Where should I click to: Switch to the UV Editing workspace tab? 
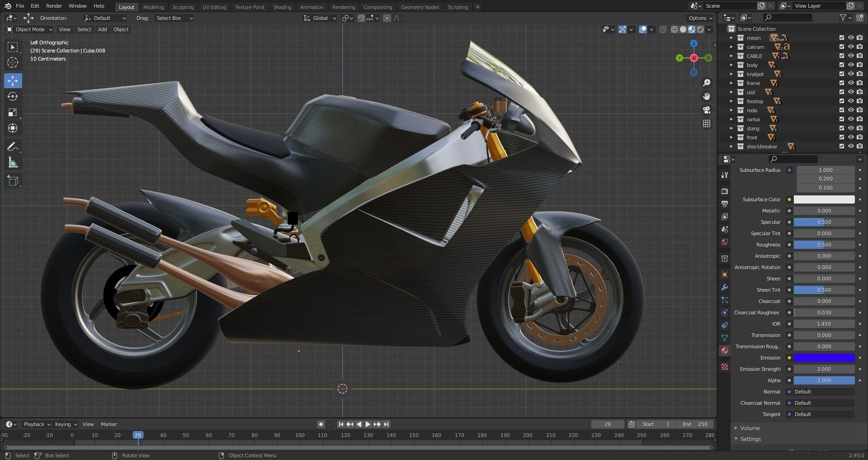(x=214, y=7)
